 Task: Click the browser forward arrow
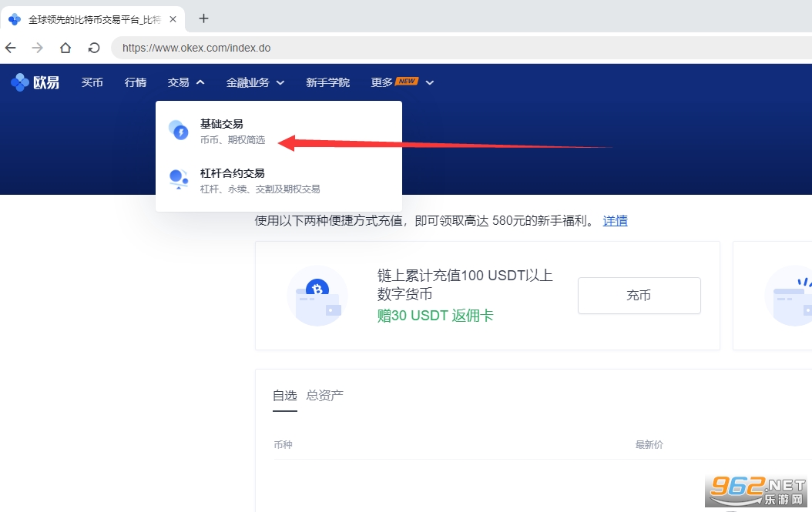(37, 49)
